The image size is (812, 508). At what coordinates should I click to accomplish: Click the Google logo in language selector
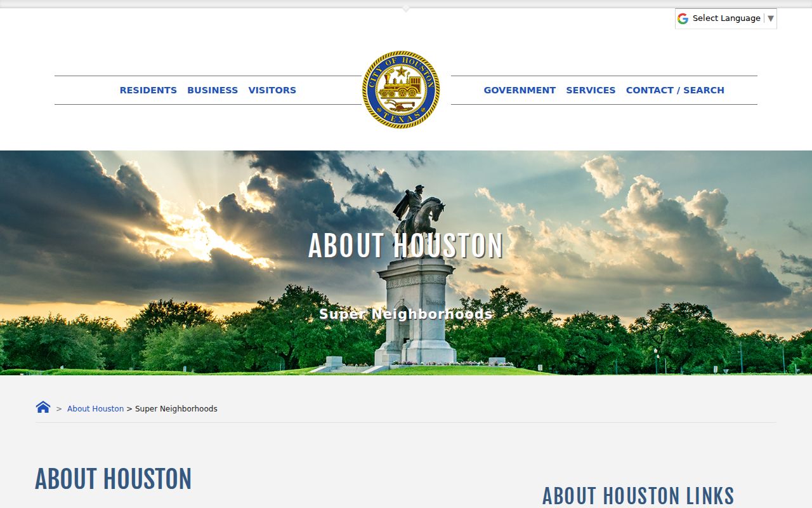[x=683, y=18]
